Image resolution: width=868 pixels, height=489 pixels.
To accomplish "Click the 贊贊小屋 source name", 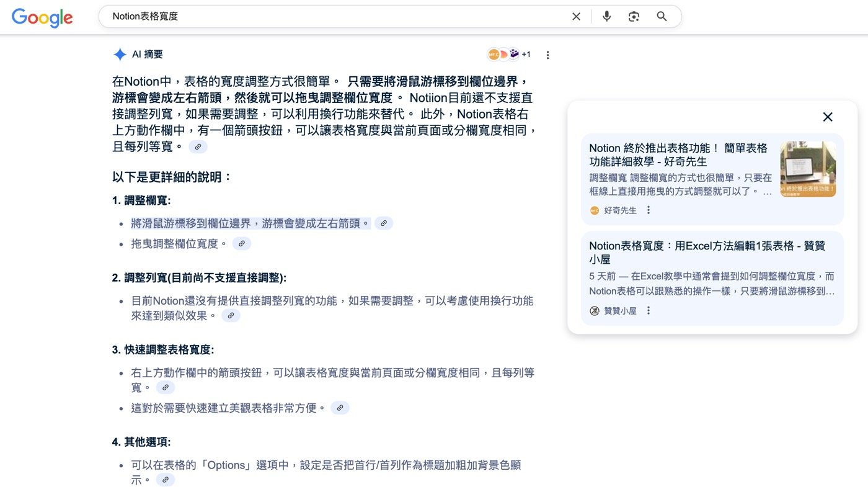I will 621,310.
